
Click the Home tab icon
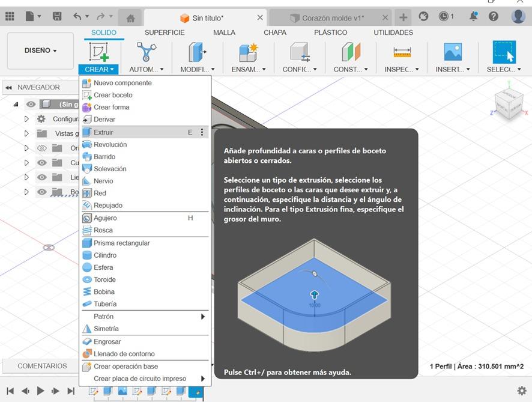point(130,18)
